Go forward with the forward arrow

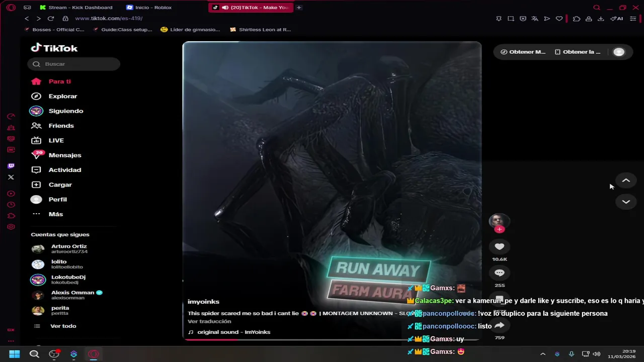pos(38,19)
